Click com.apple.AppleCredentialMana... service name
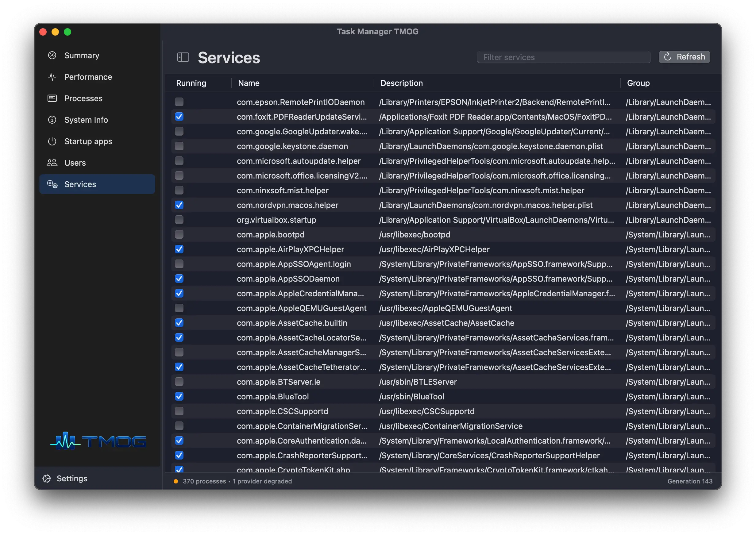The height and width of the screenshot is (535, 756). (x=300, y=294)
